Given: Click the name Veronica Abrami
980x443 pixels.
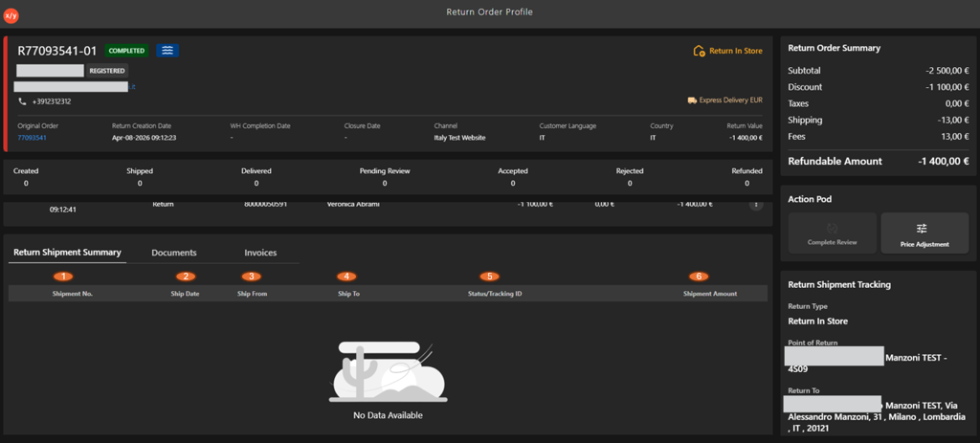Looking at the screenshot, I should [x=352, y=205].
